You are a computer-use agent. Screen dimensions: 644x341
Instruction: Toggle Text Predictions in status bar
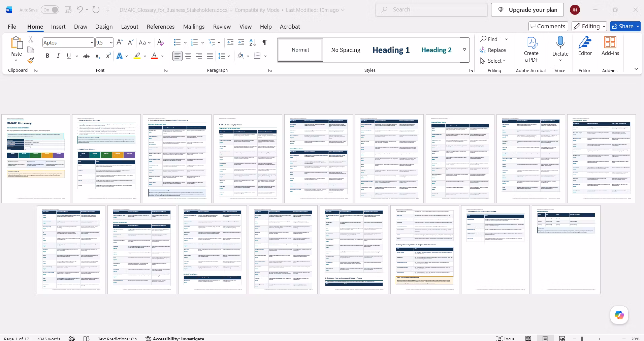click(117, 339)
